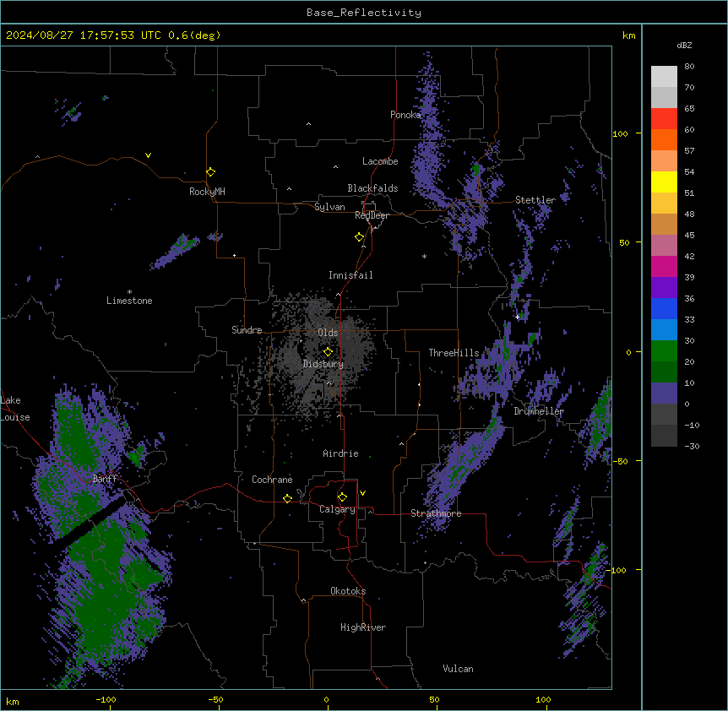Select the orange 60 dBZ legend swatch
The image size is (728, 711).
click(x=664, y=139)
